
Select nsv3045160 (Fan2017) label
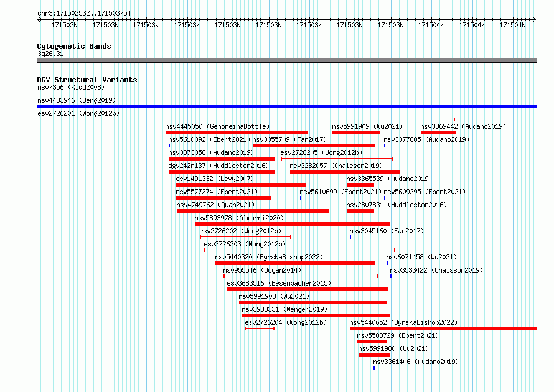[387, 231]
